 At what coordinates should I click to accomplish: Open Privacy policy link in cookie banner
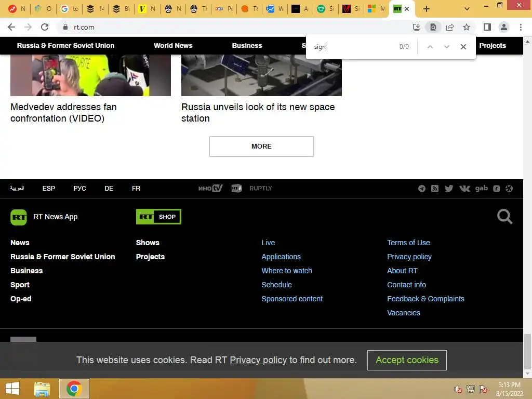pyautogui.click(x=258, y=360)
